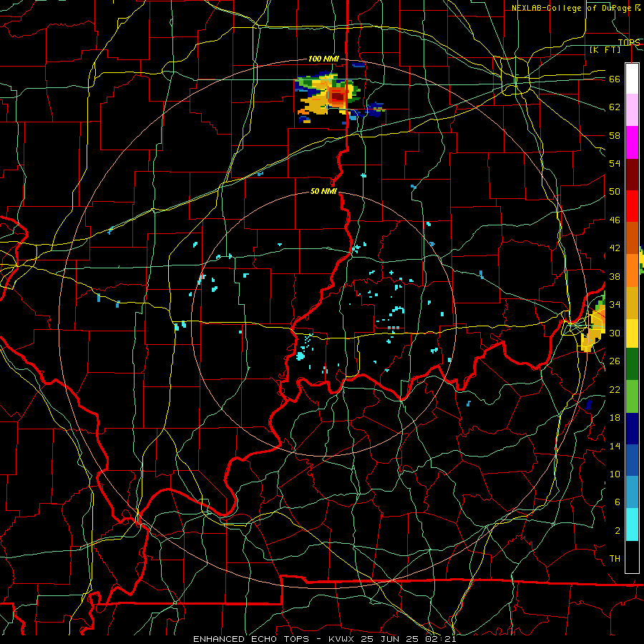Click the 62 legend value

[x=615, y=107]
